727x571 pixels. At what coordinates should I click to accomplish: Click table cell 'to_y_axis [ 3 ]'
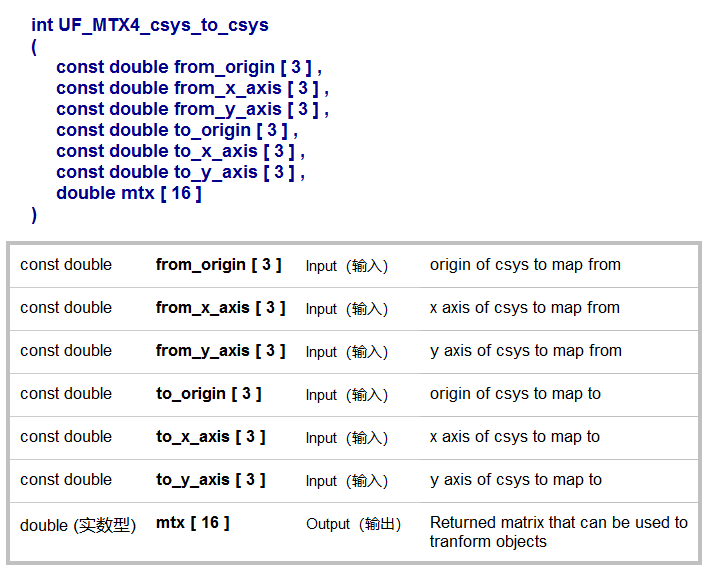pos(210,480)
